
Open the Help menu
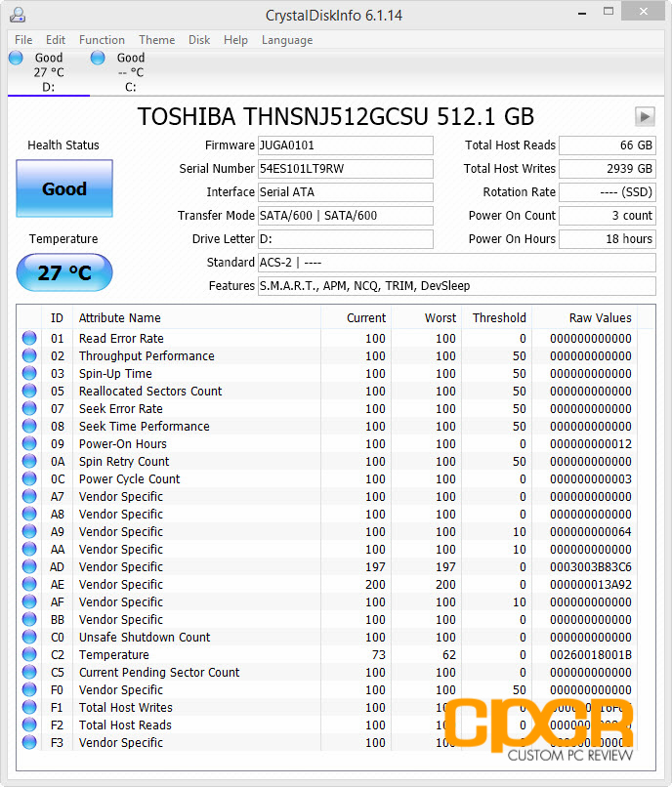click(236, 40)
